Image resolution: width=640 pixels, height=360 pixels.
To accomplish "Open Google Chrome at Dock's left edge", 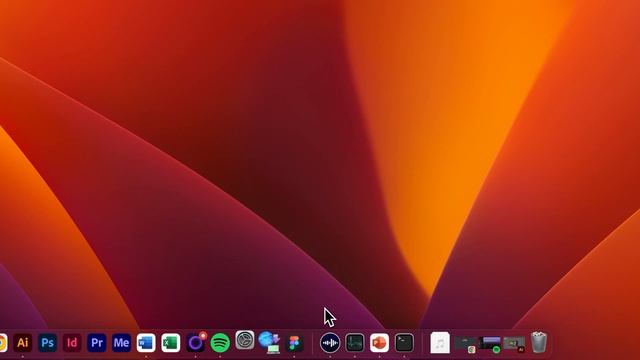I will click(x=2, y=342).
